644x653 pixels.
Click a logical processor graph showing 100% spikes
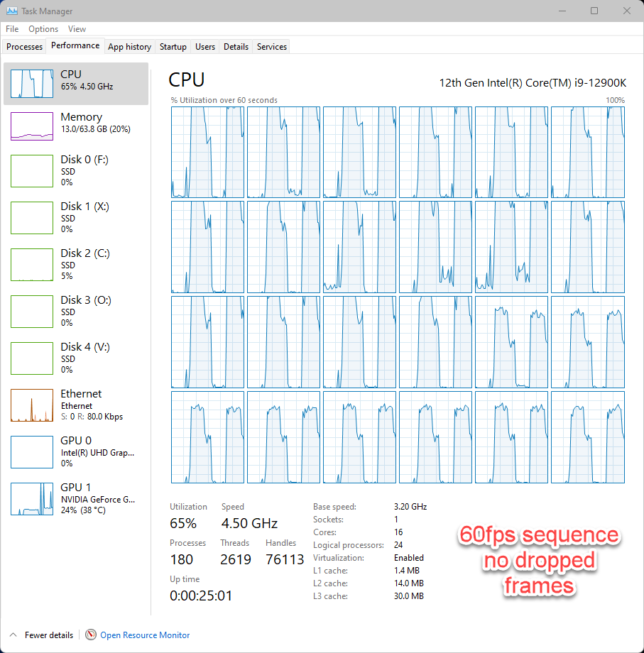(x=207, y=152)
